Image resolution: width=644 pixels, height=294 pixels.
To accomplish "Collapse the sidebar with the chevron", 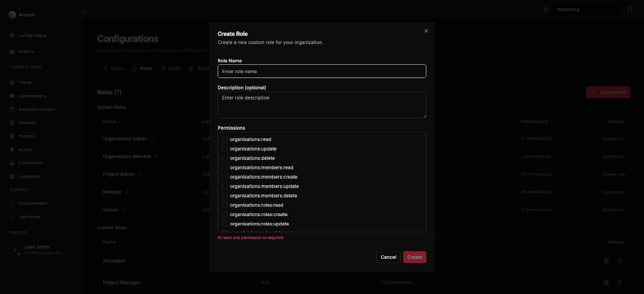I will 84,13.
